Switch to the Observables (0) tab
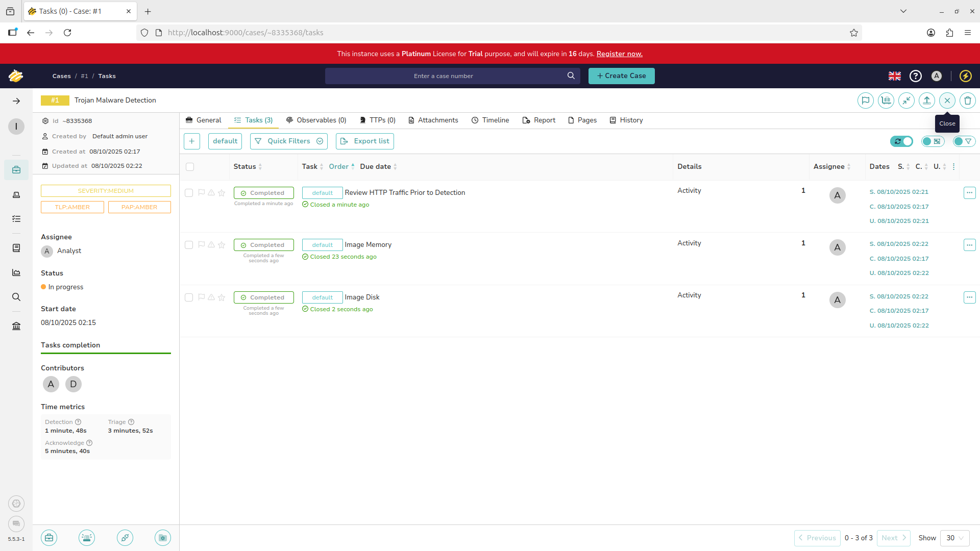980x551 pixels. point(316,120)
